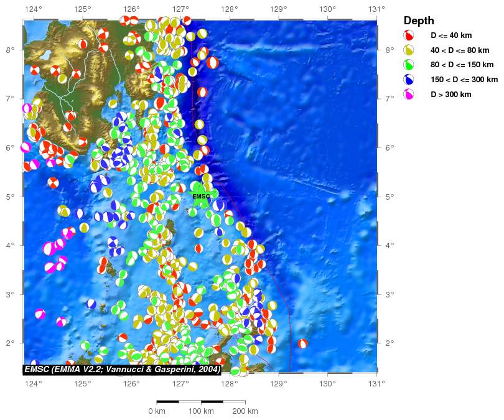Viewport: 504px width, 420px height.
Task: Click the "Depth" legend title
Action: (x=419, y=21)
